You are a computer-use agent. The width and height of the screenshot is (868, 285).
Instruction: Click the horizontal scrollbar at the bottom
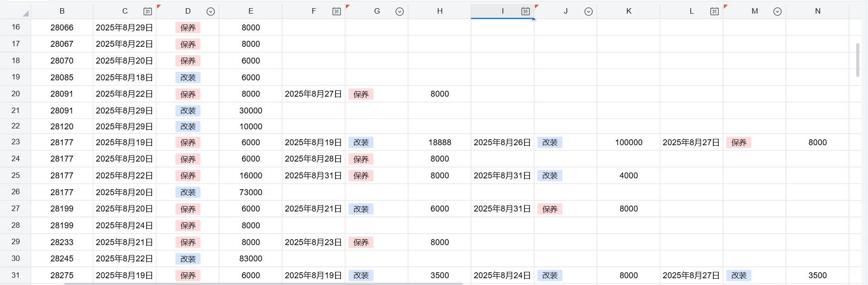263,284
